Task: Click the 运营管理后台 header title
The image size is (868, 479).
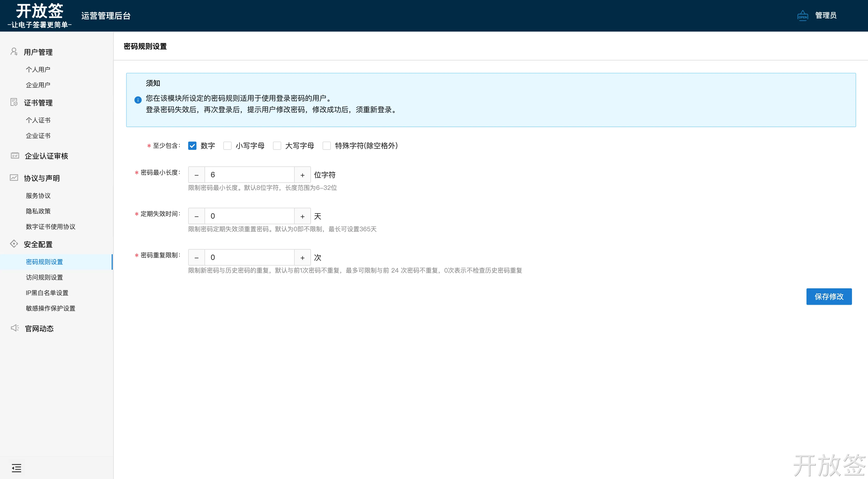Action: 106,16
